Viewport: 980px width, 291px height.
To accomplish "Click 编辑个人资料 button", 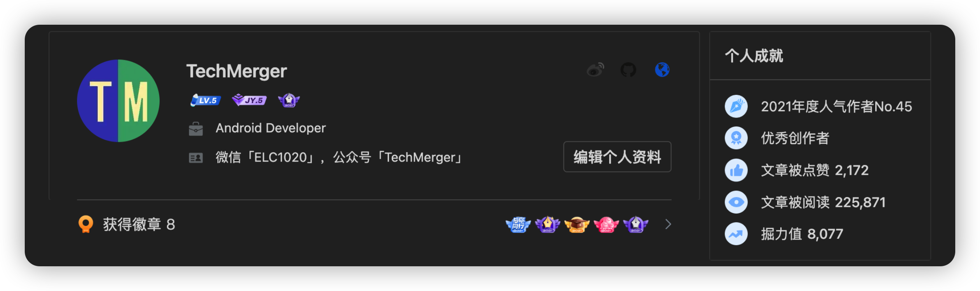I will [617, 157].
